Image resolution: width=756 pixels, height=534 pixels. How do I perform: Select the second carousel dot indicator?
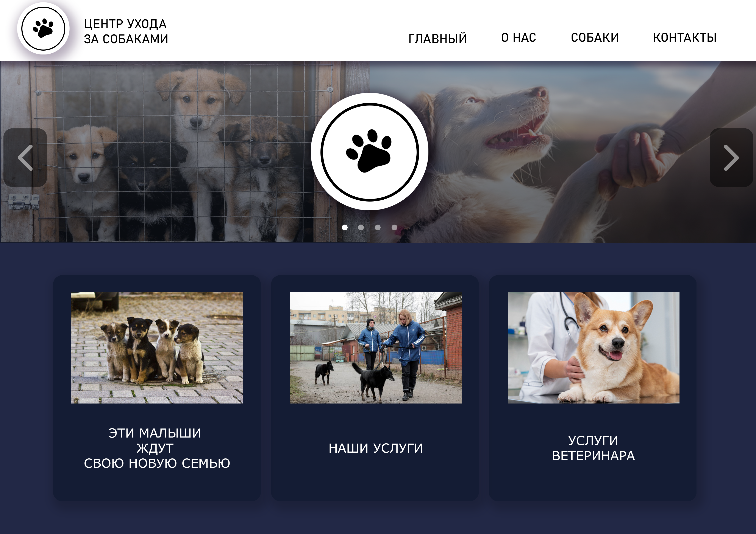361,227
